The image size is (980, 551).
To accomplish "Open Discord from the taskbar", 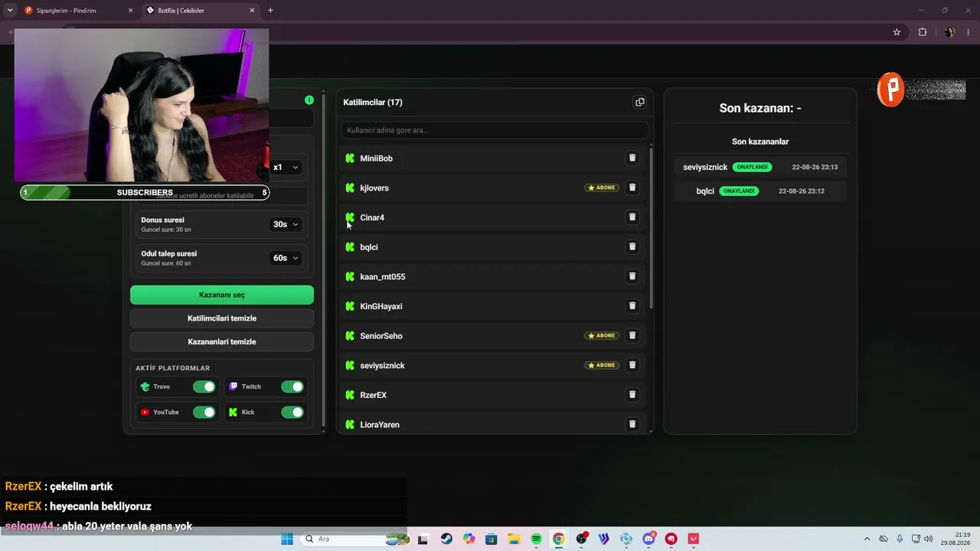I will (x=649, y=539).
